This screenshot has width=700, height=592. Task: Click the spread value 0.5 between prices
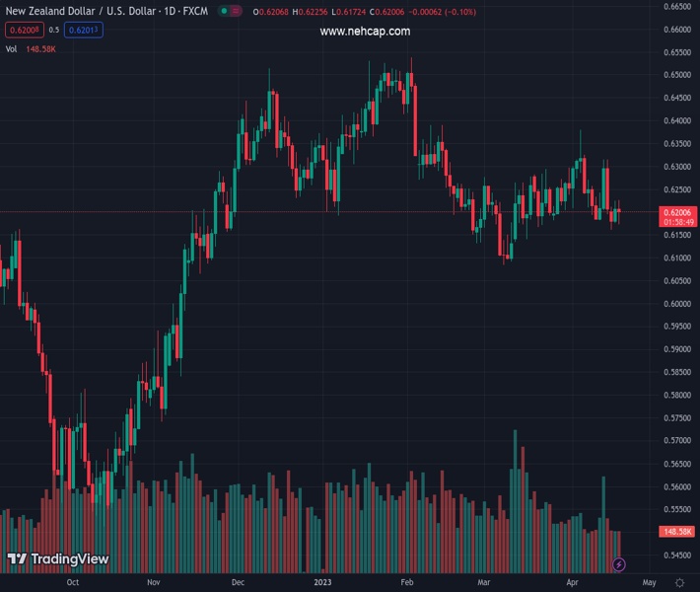(54, 30)
